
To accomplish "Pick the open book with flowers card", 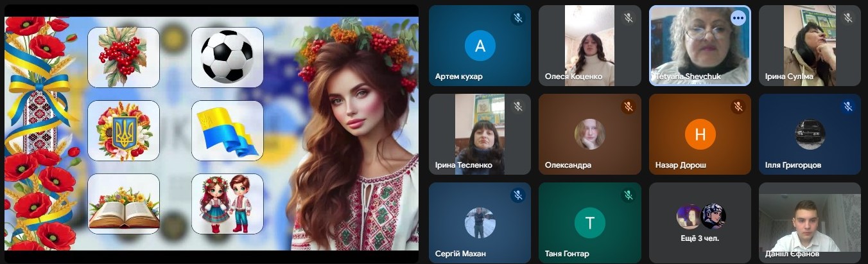I will tap(123, 204).
